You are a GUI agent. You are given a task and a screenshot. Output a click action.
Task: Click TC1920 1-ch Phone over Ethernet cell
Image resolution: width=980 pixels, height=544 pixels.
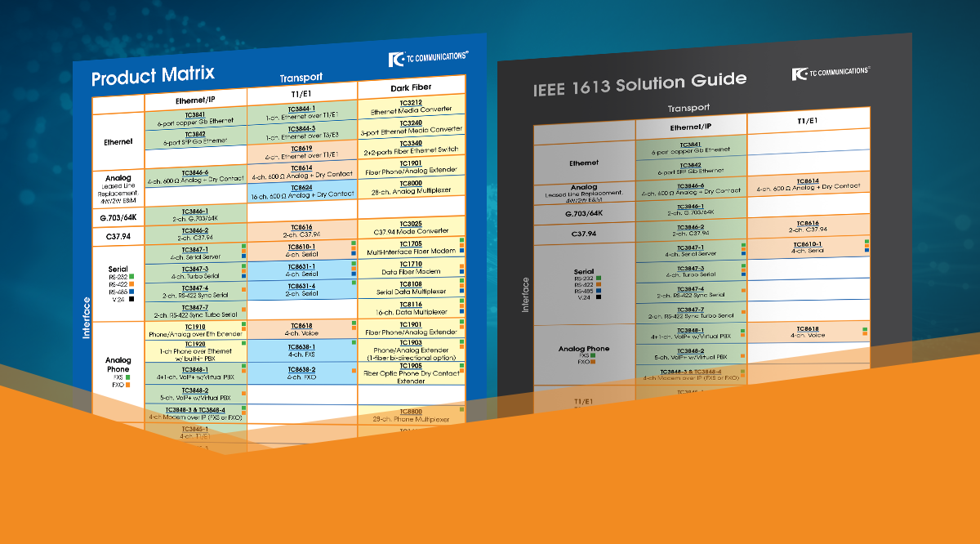click(195, 351)
